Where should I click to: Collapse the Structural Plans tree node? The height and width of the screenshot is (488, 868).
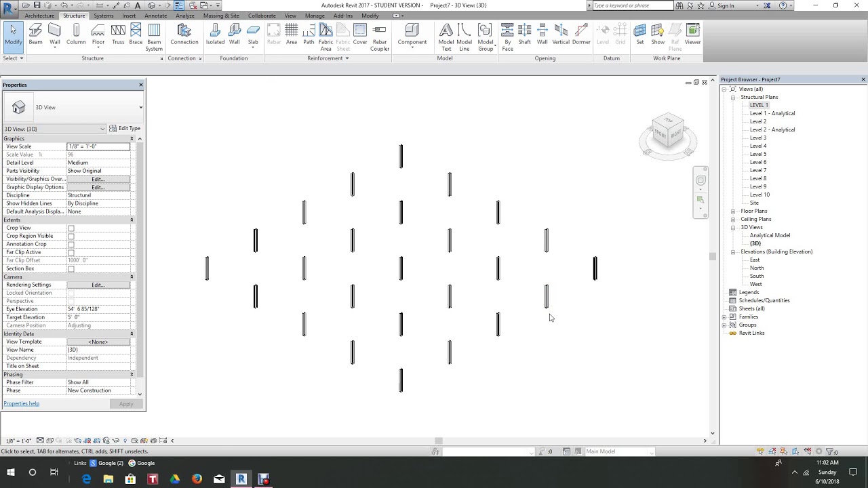(x=733, y=98)
